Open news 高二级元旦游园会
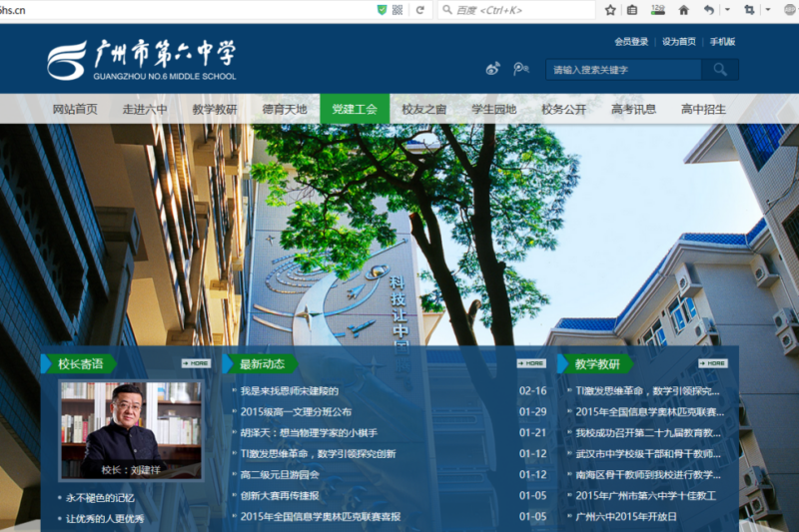 click(x=280, y=474)
